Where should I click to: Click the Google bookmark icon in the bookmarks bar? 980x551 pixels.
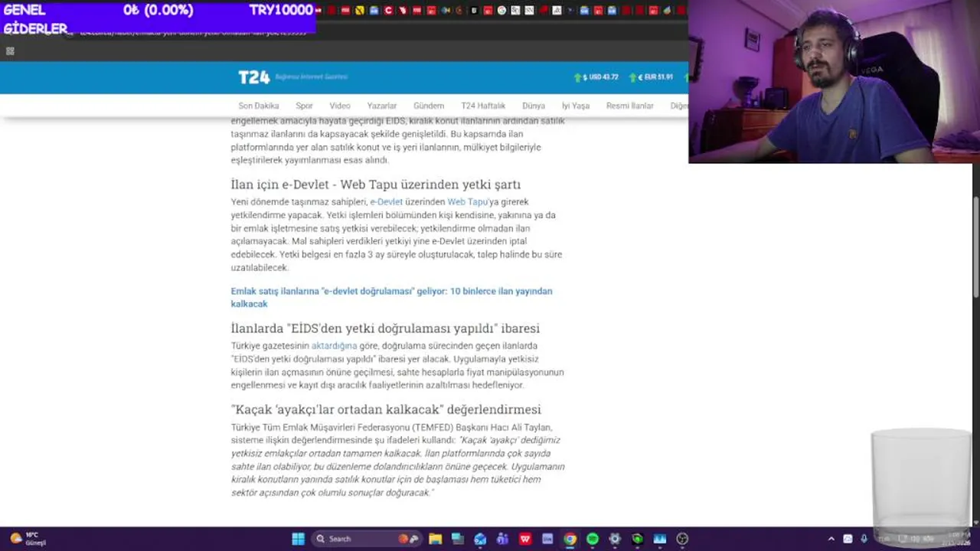[501, 11]
